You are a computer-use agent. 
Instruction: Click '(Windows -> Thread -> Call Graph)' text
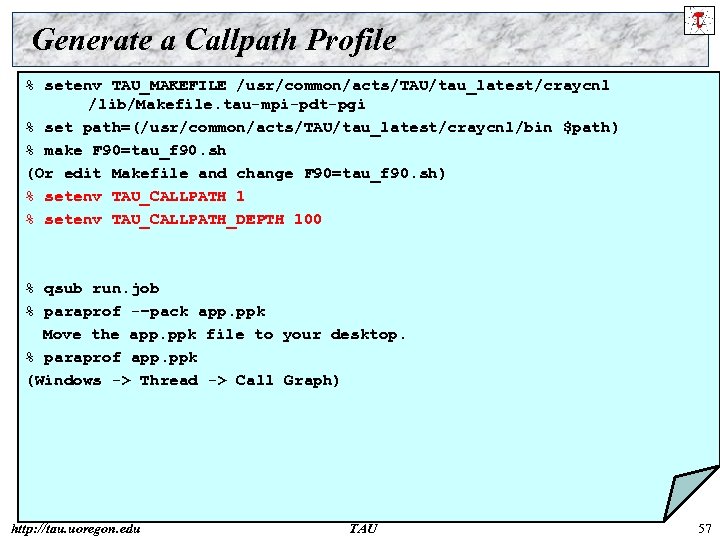pos(183,381)
